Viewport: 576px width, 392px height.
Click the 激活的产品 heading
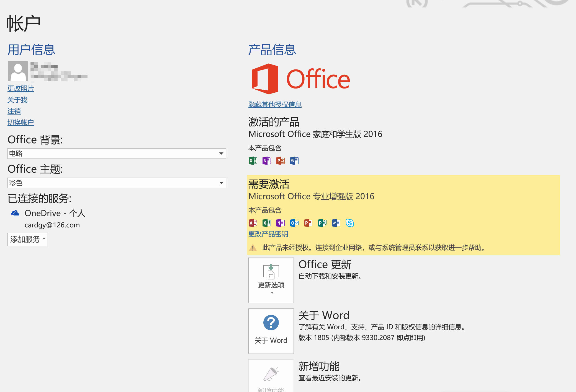(274, 122)
